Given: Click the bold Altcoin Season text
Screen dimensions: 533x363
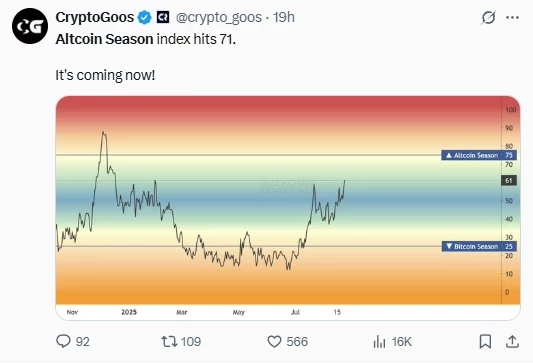Looking at the screenshot, I should pyautogui.click(x=104, y=39).
